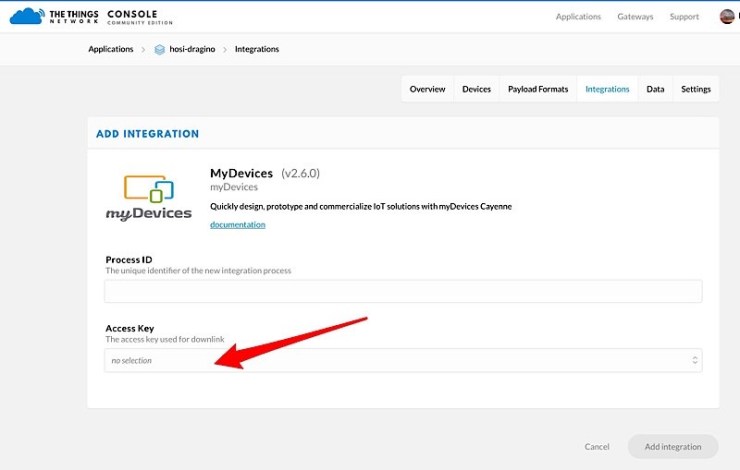Click the Access Key label
This screenshot has width=740, height=470.
tap(130, 328)
